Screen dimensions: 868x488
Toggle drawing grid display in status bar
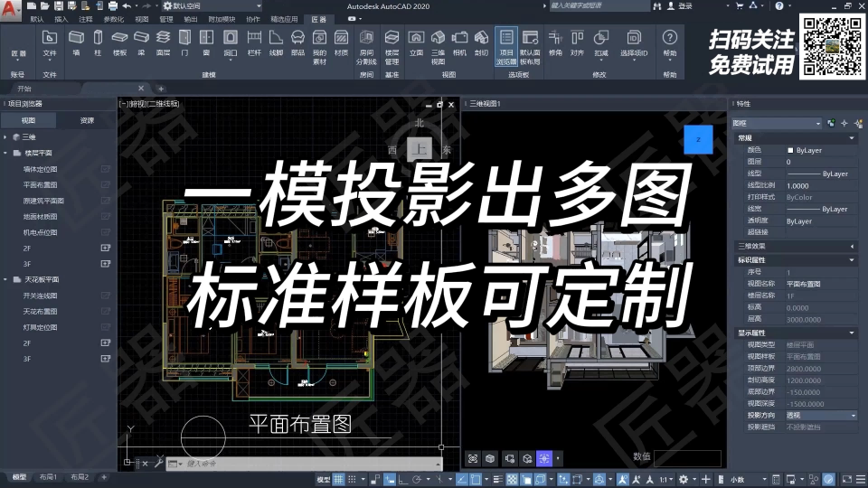[x=338, y=479]
